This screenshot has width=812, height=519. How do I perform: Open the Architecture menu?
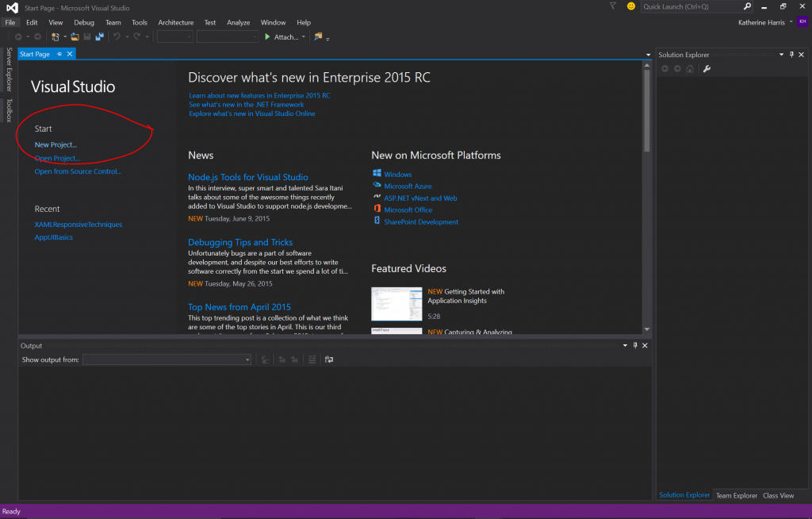pos(175,22)
